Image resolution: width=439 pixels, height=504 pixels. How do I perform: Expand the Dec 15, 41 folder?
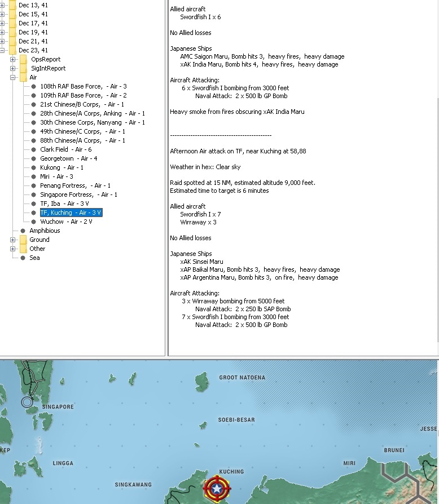tap(2, 15)
